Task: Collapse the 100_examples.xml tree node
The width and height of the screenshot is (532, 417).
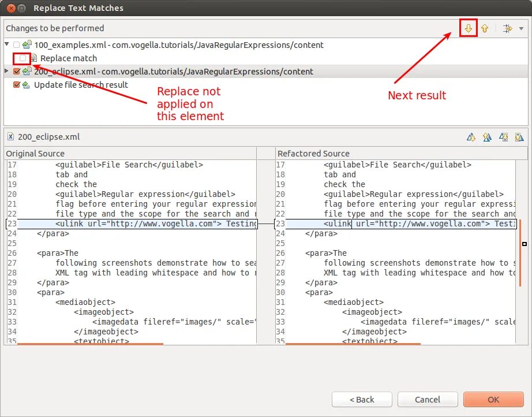Action: click(x=7, y=44)
